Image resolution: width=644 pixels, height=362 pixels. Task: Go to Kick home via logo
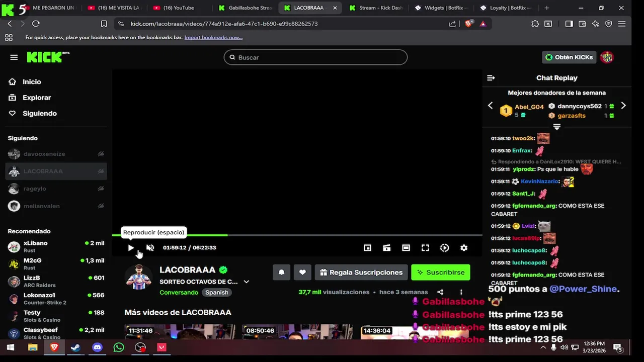[x=48, y=57]
